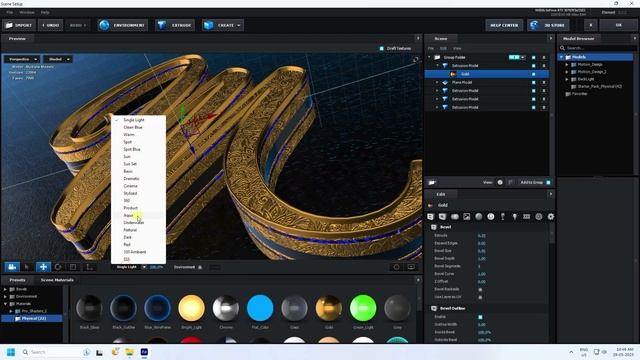Expand the Motion_Design folder
Viewport: 640px width, 360px height.
point(567,64)
